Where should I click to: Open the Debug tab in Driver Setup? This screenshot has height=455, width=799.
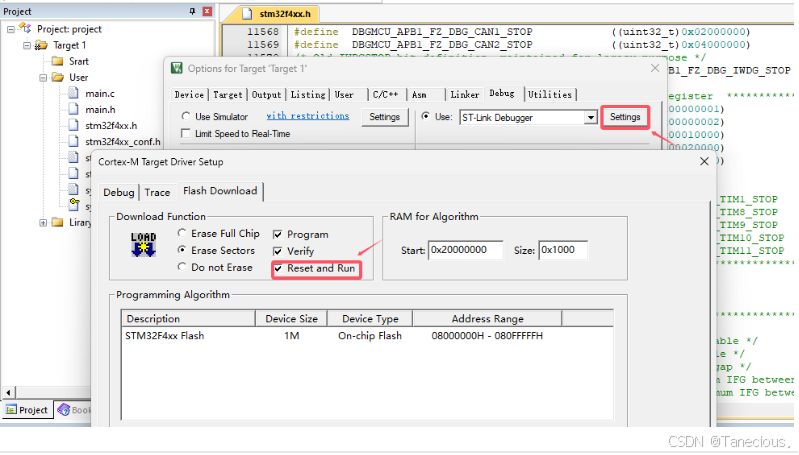(119, 192)
